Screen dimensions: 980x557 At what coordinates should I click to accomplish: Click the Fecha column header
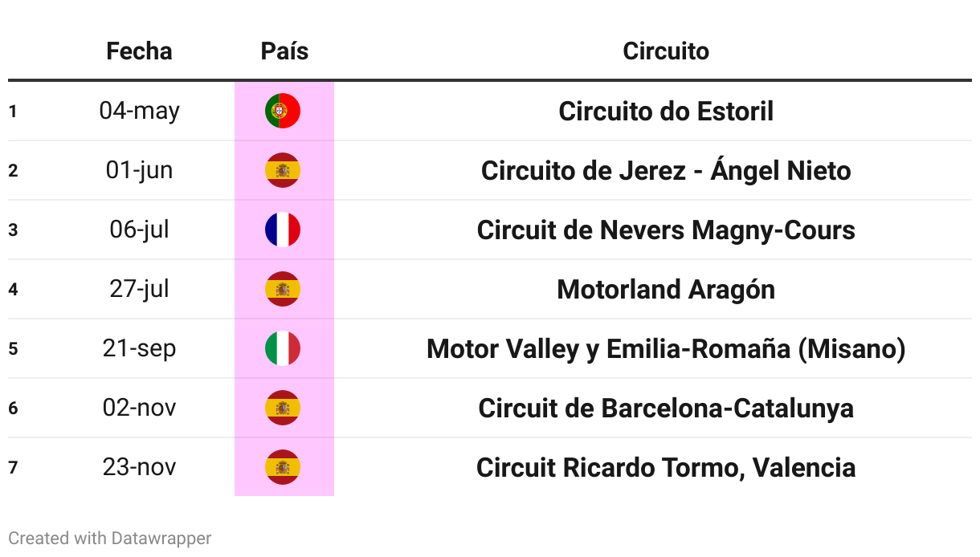coord(139,51)
